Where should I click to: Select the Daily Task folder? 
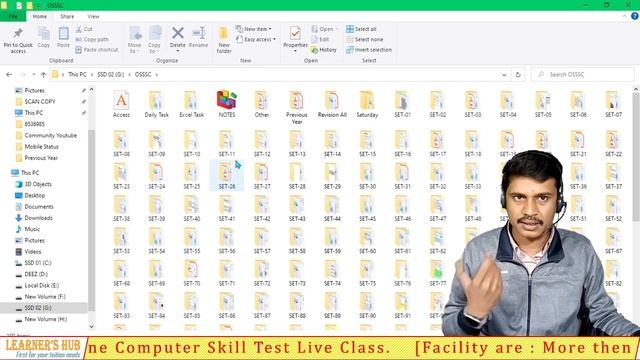tap(156, 104)
